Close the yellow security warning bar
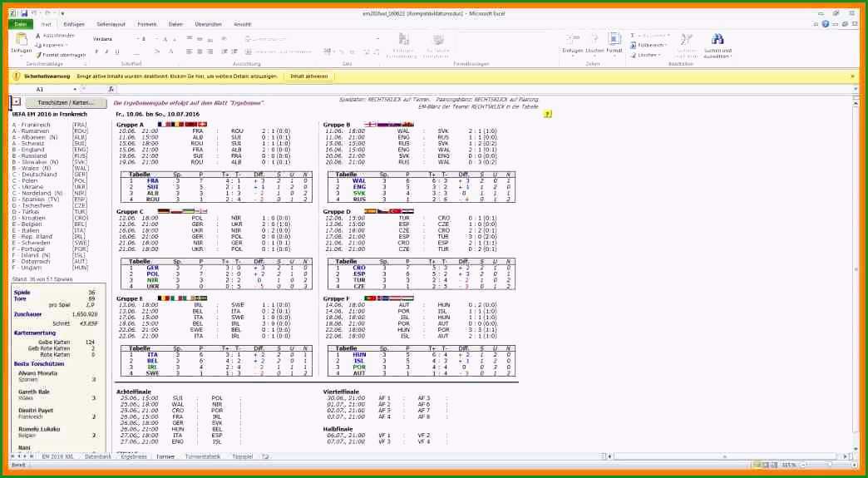This screenshot has height=478, width=868. pos(852,76)
